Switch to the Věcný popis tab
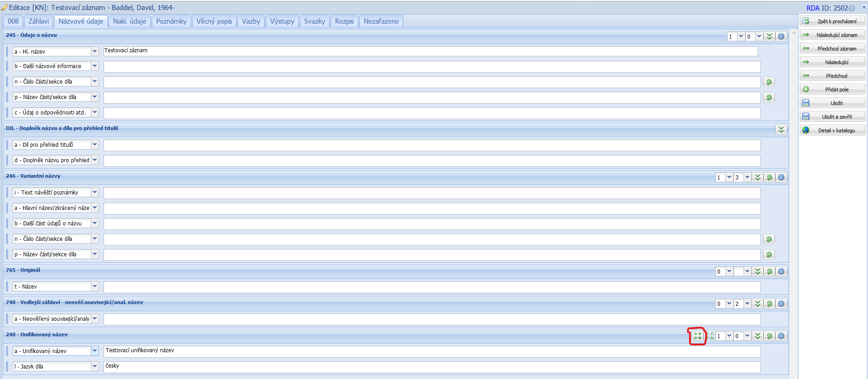 214,21
